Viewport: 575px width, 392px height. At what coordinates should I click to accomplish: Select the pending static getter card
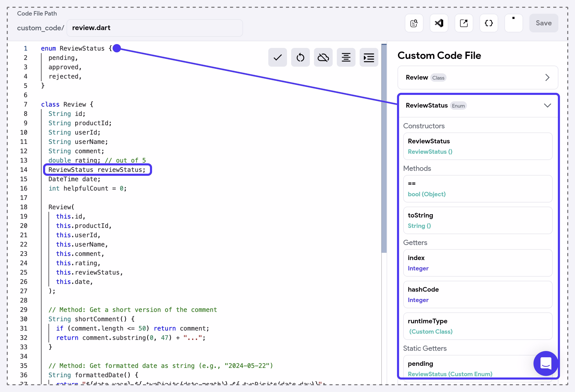[478, 368]
